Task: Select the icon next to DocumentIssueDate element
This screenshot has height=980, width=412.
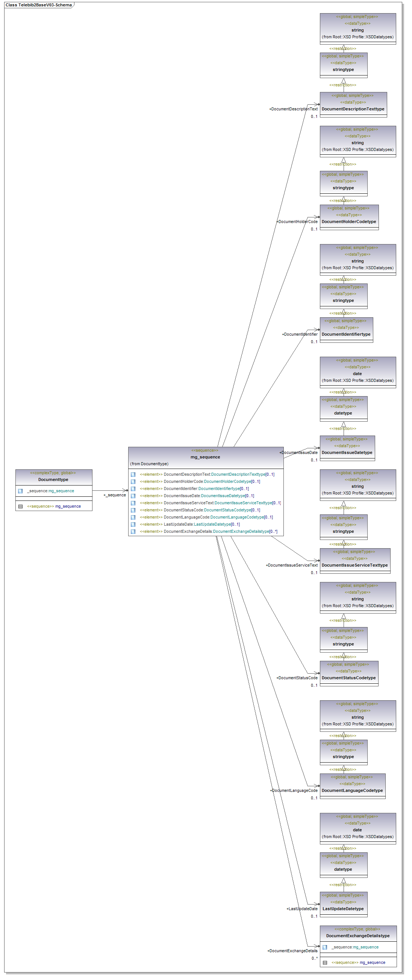Action: tap(133, 496)
